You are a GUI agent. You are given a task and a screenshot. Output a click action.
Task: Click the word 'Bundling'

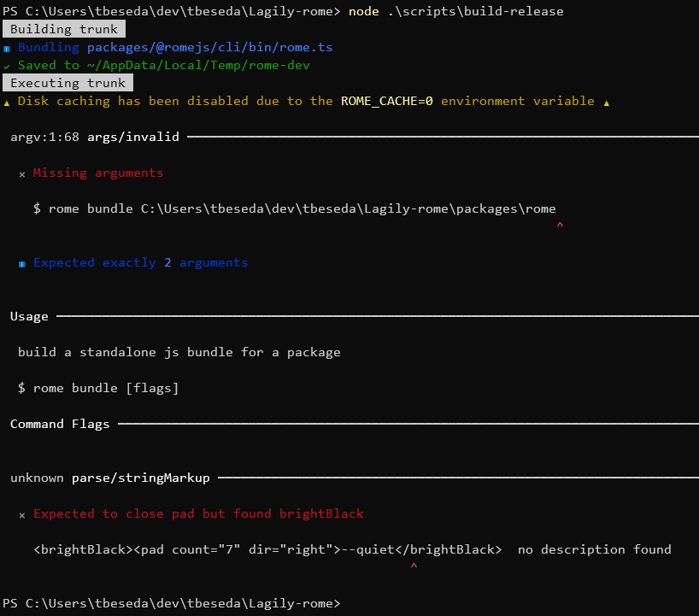tap(49, 47)
